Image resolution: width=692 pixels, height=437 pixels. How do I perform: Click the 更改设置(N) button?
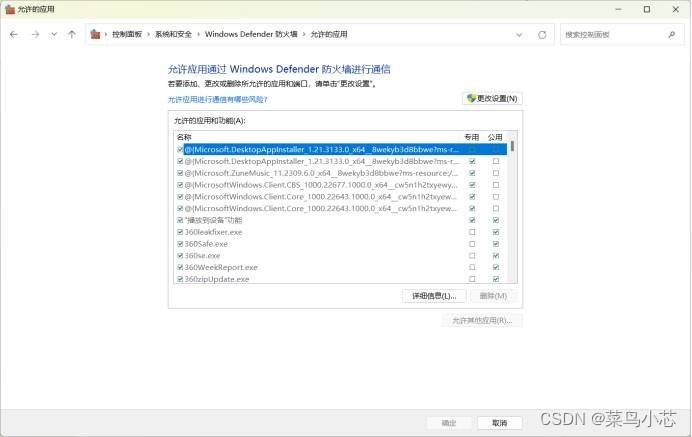pyautogui.click(x=493, y=98)
